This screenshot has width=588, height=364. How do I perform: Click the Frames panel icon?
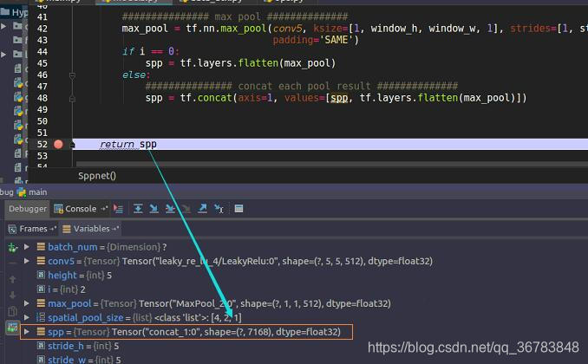(12, 229)
